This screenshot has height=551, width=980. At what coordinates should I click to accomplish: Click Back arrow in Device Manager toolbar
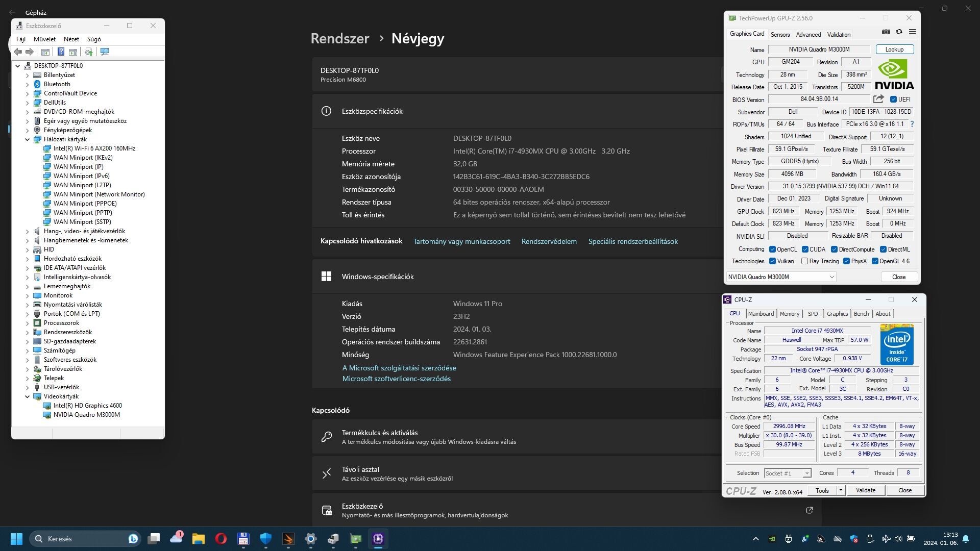[18, 52]
